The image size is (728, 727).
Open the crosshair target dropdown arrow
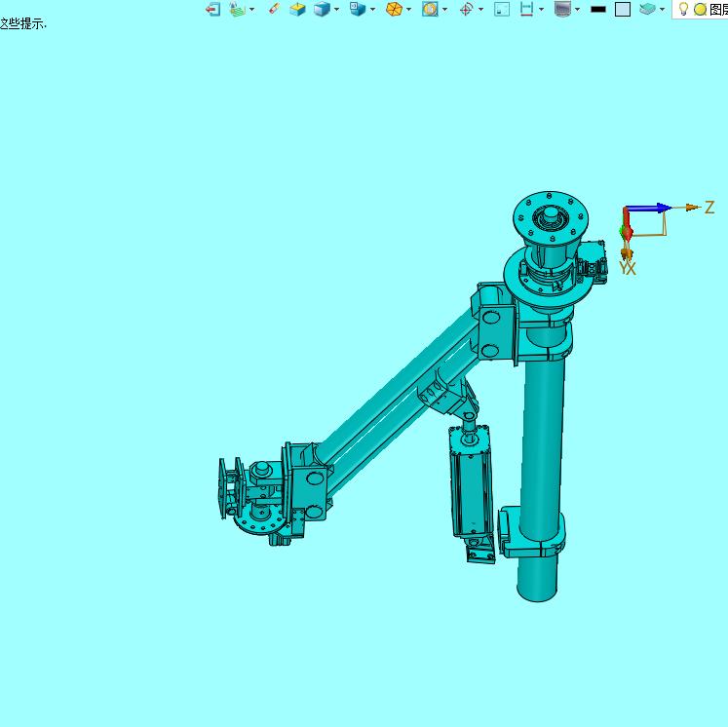[x=481, y=10]
